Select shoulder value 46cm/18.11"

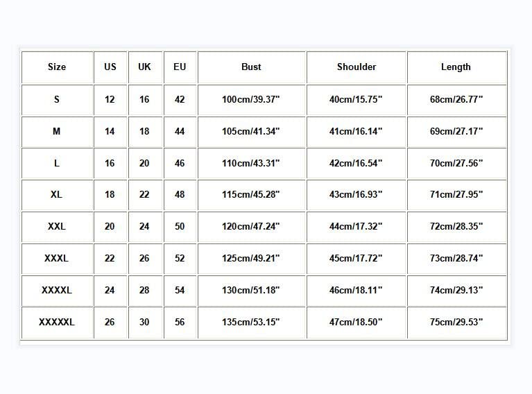tap(357, 291)
